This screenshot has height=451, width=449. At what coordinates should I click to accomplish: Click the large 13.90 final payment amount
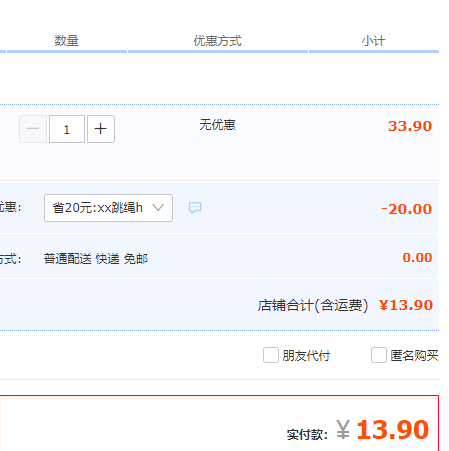tap(393, 430)
